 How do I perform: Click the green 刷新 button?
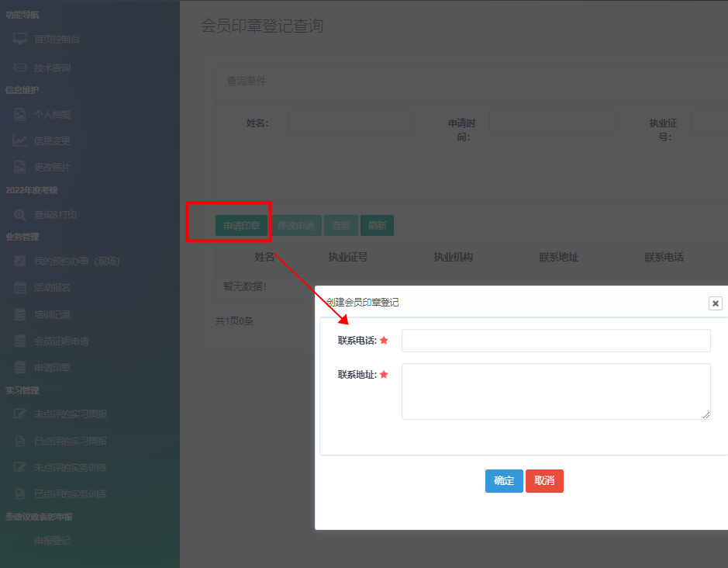(377, 226)
